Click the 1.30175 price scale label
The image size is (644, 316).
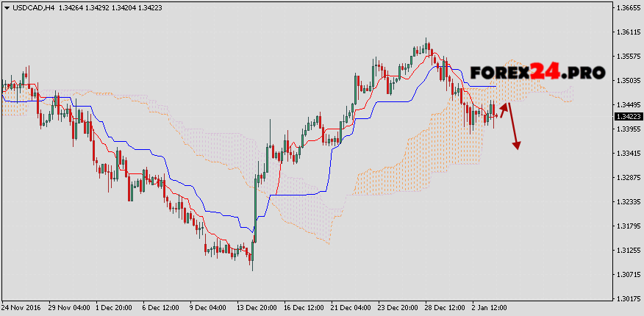click(627, 299)
